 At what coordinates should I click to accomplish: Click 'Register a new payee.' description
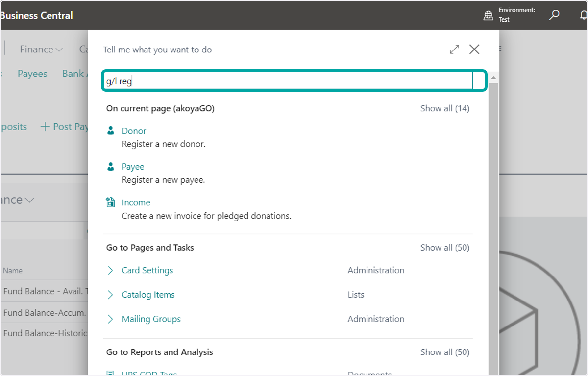pos(163,180)
